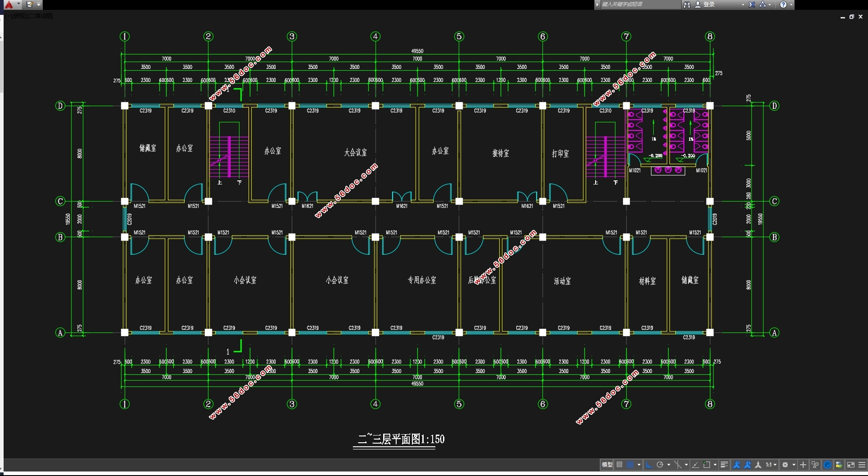Open the 1:1 annotation scale dropdown
The image size is (868, 476).
(771, 465)
